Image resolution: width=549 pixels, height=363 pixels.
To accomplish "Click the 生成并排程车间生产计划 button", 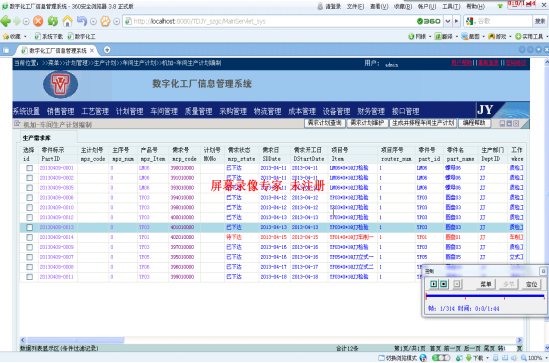I will 423,123.
